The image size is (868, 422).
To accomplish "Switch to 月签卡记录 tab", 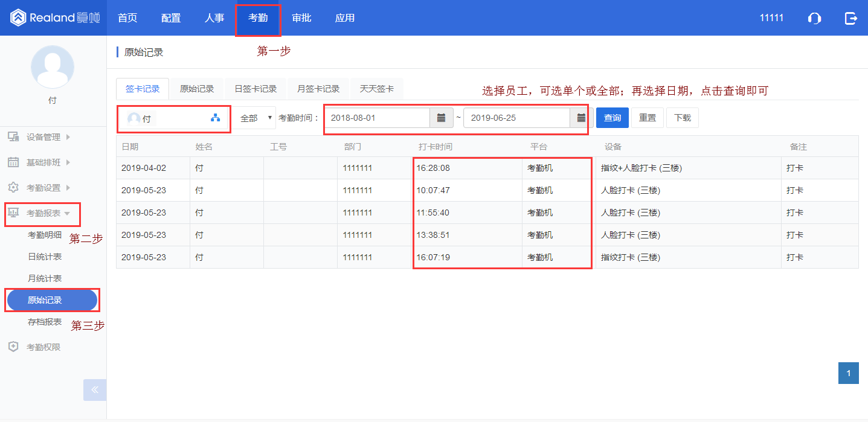I will click(318, 89).
